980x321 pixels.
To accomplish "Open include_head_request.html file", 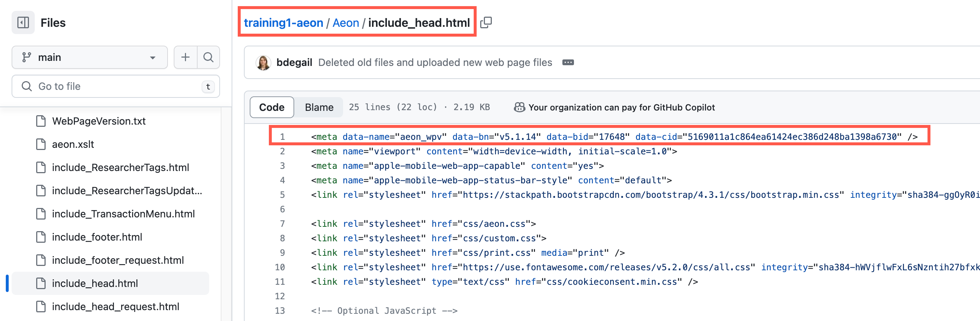I will tap(115, 307).
